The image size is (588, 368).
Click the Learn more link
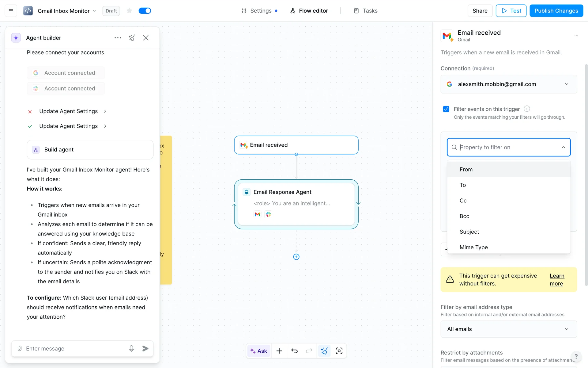pyautogui.click(x=557, y=280)
